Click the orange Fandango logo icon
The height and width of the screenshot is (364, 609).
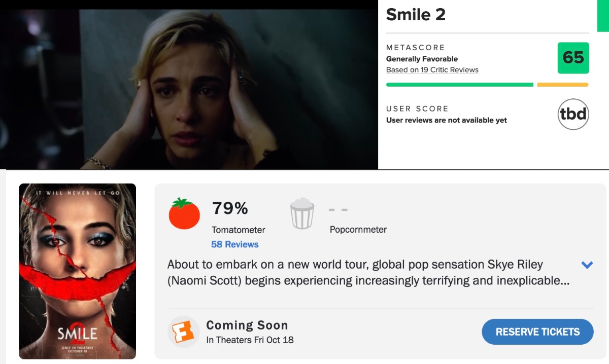click(183, 332)
